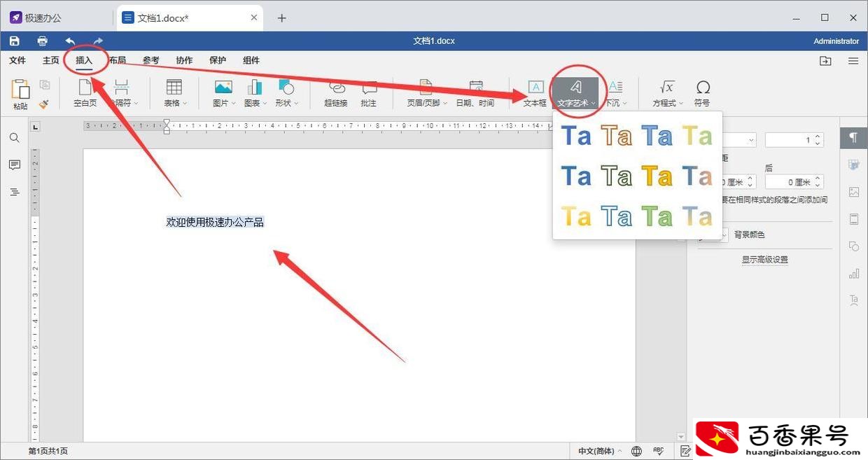Open table settings icon in right sidebar
Image resolution: width=868 pixels, height=460 pixels.
coord(853,165)
